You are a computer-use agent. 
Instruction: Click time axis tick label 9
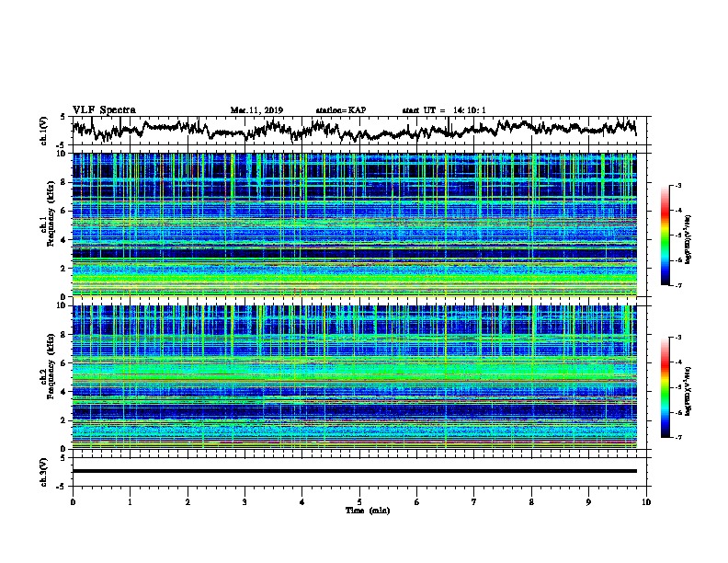tap(588, 502)
